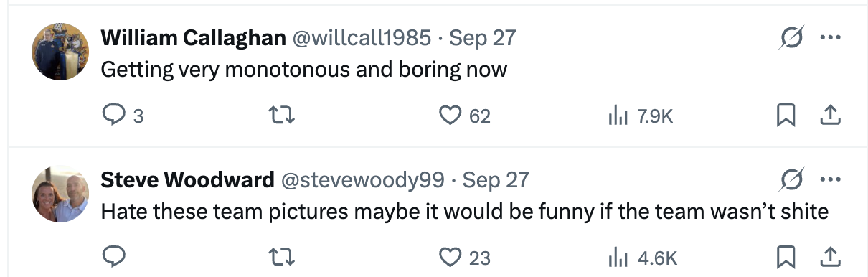Like the tweet with 62 likes
Screen dimensions: 868x277
[450, 115]
